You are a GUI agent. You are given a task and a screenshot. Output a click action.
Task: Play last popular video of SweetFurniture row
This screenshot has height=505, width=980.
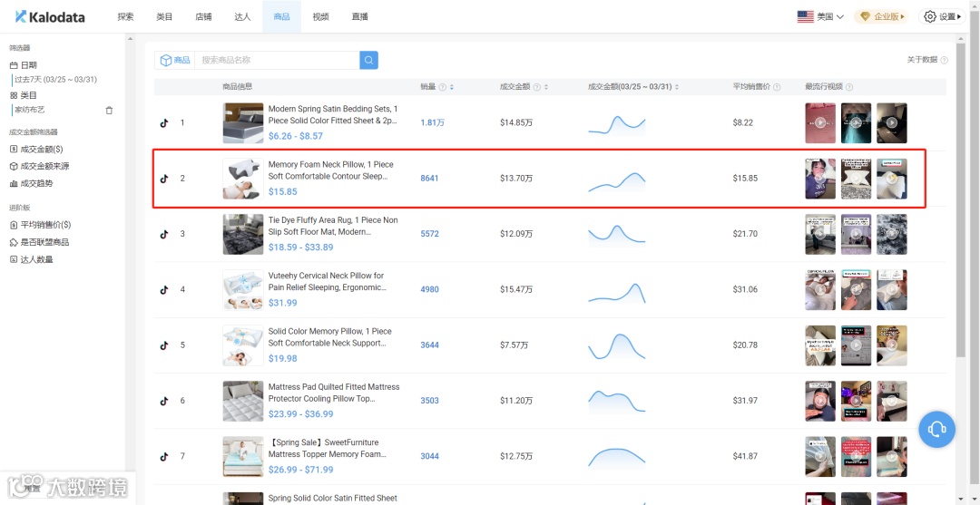pos(892,456)
